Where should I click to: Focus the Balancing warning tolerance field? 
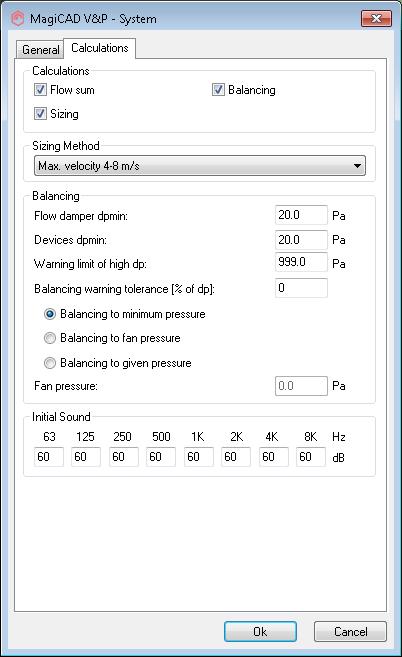(301, 288)
